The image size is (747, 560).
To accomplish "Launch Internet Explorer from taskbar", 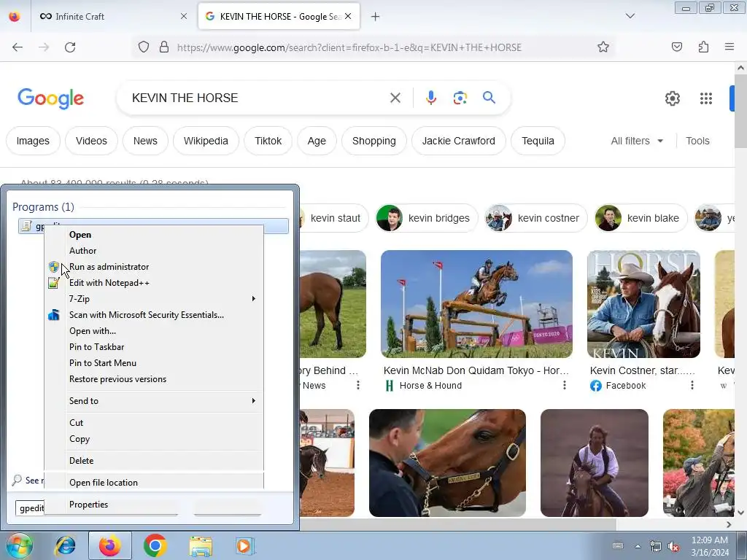I will click(x=65, y=545).
